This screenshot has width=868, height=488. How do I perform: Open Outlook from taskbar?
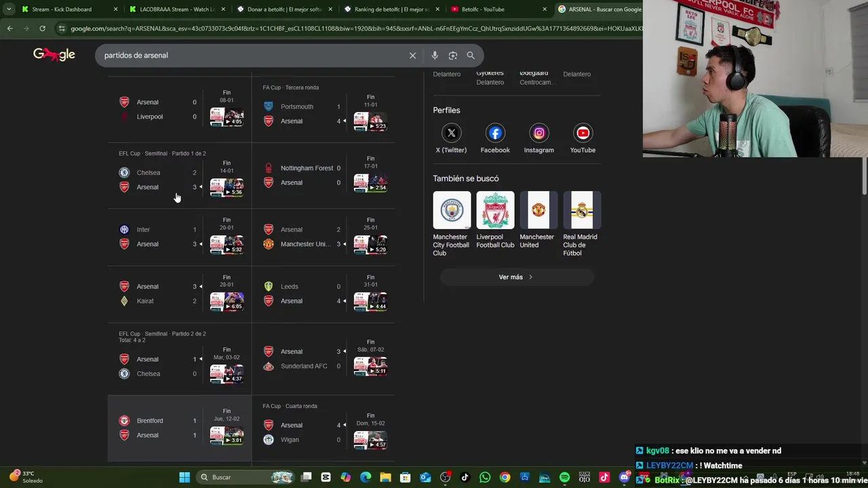tap(425, 477)
